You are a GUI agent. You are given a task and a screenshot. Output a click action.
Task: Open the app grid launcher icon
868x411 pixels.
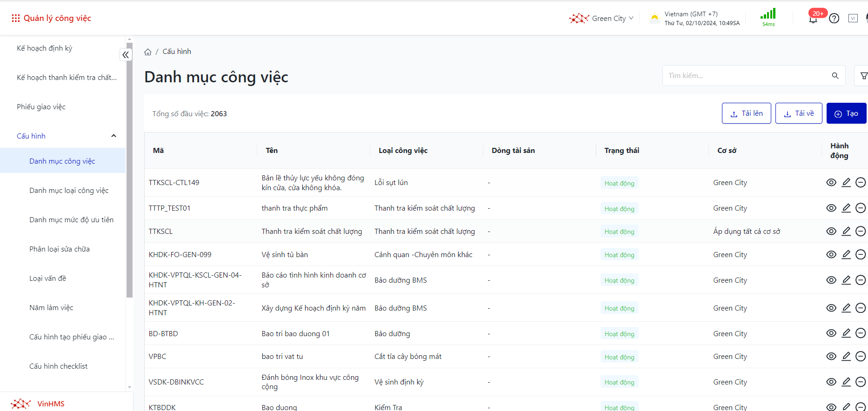15,18
